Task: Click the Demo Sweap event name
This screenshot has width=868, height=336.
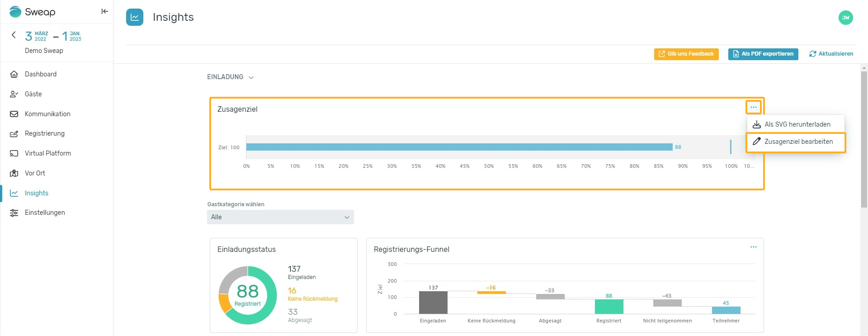Action: point(44,51)
